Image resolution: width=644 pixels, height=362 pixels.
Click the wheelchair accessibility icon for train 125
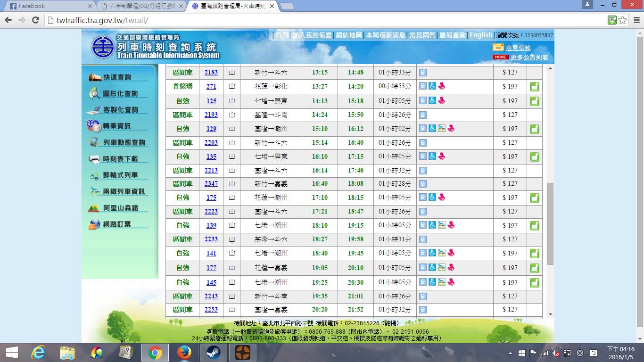[x=432, y=101]
